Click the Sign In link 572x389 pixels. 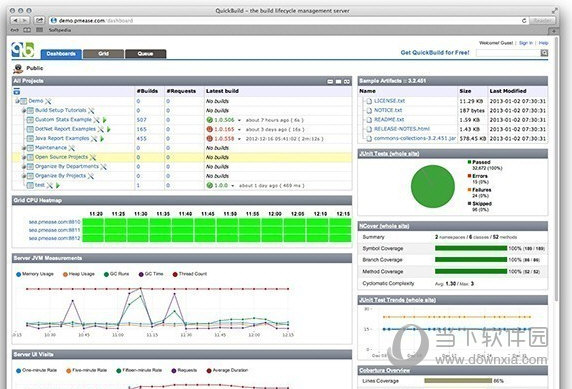pos(526,43)
